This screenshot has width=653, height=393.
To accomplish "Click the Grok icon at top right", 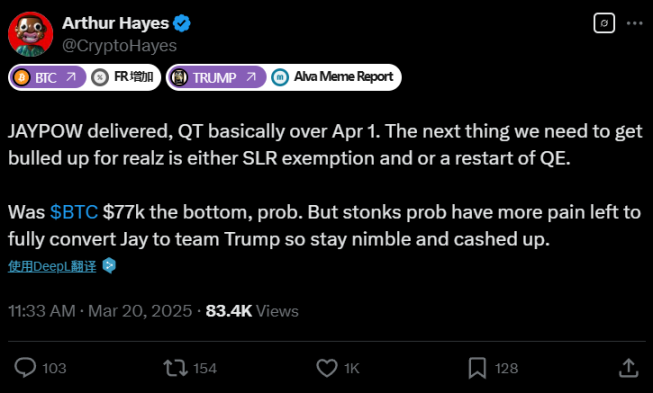I will point(604,23).
